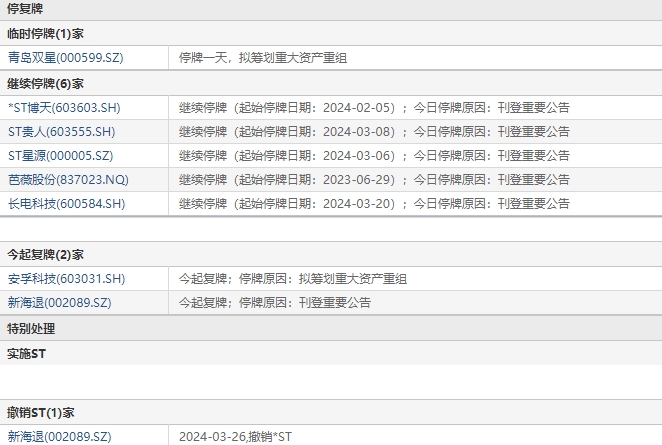Image resolution: width=662 pixels, height=445 pixels.
Task: Select the 今起复牌(2)家 subsection header
Action: [x=46, y=254]
